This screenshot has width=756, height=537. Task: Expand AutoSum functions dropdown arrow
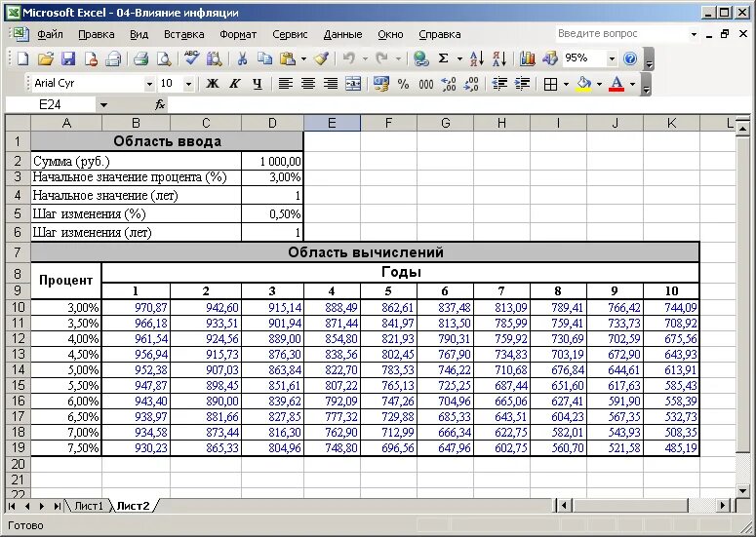[x=459, y=58]
